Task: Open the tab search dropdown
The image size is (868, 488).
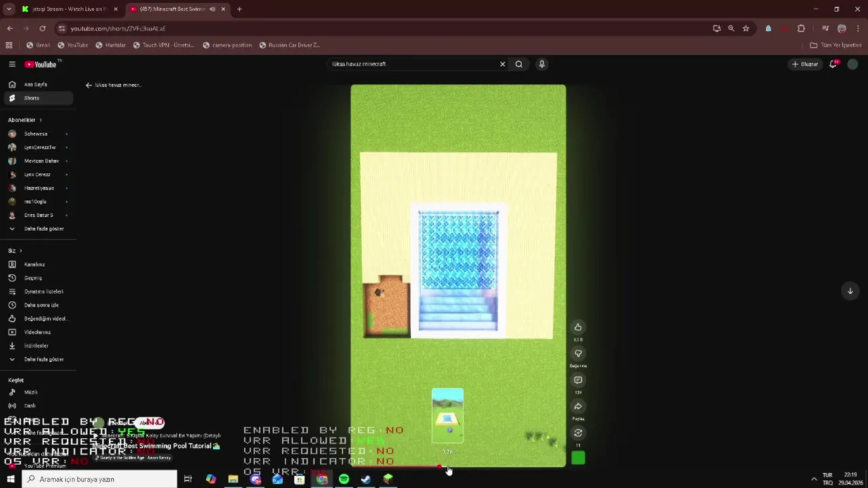Action: (9, 9)
